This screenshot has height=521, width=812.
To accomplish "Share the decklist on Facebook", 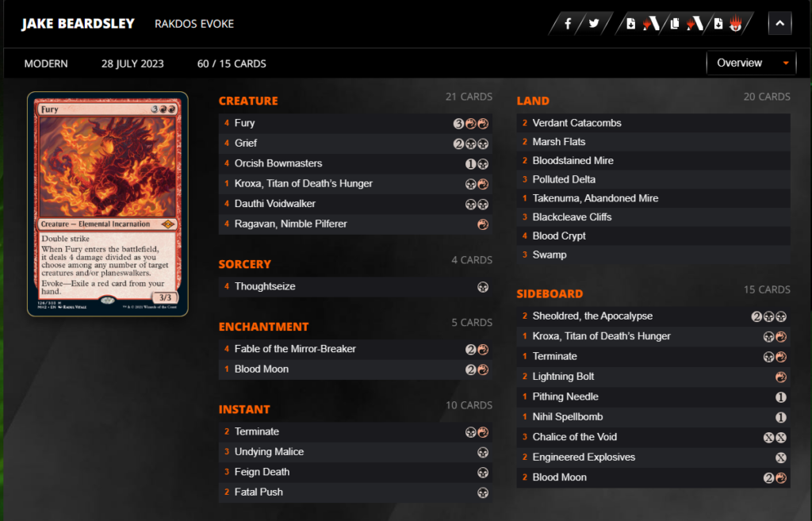I will click(568, 24).
